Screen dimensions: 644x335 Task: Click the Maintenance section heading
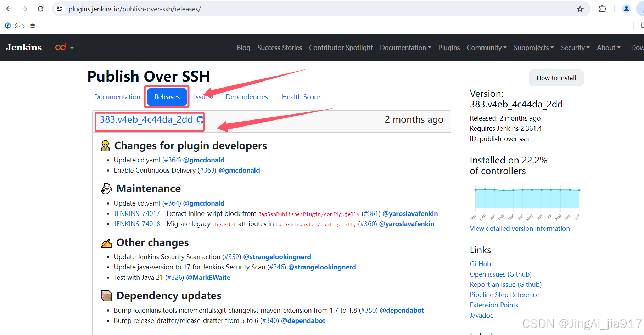pos(149,189)
